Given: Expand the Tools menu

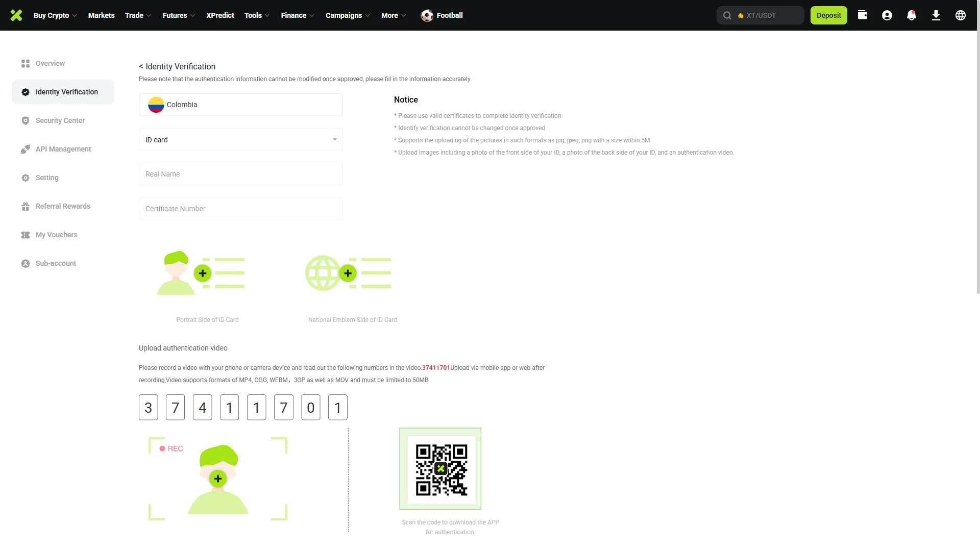Looking at the screenshot, I should click(257, 15).
